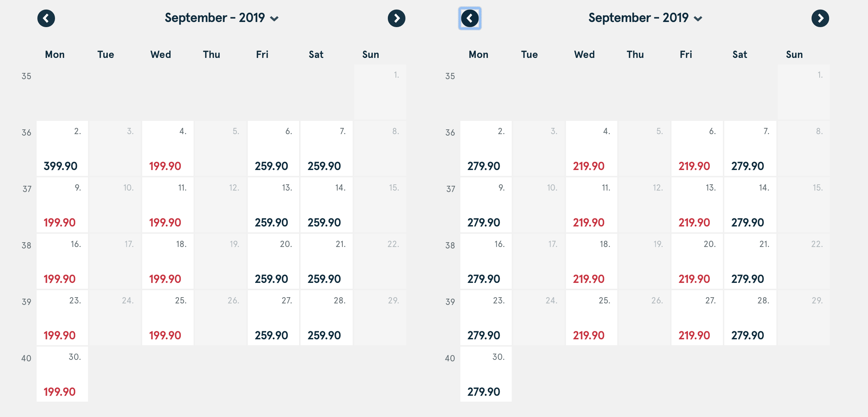This screenshot has width=868, height=417.
Task: Select September 11 at 219.90 in right calendar
Action: point(592,205)
